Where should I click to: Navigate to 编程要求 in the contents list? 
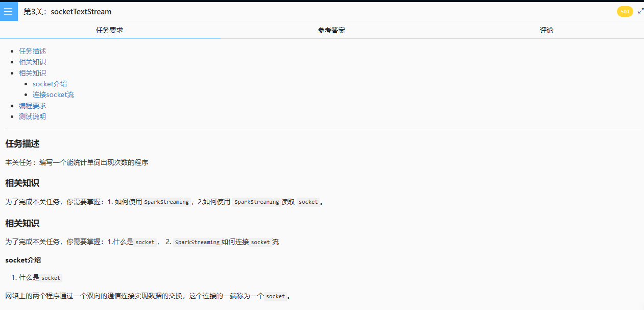pyautogui.click(x=33, y=106)
